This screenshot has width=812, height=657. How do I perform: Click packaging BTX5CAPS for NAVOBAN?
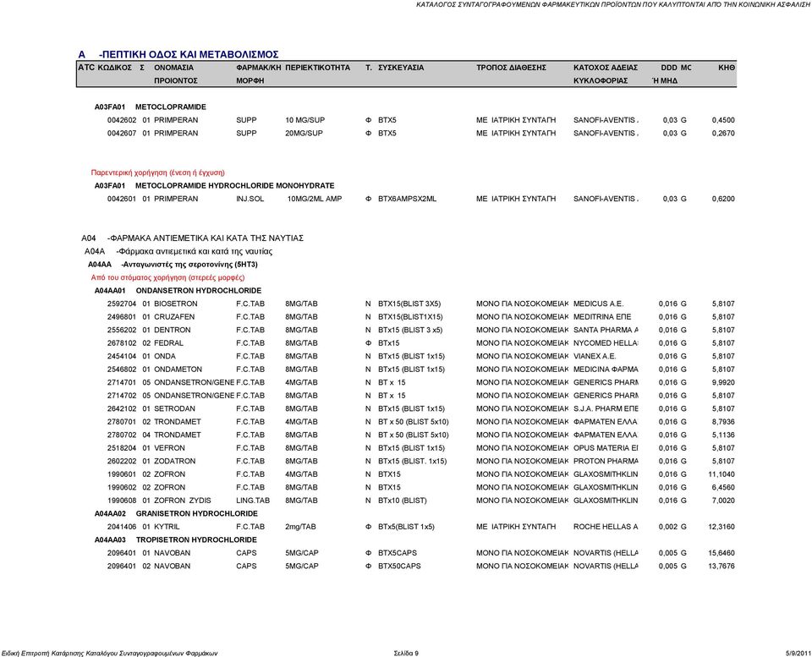[x=398, y=553]
